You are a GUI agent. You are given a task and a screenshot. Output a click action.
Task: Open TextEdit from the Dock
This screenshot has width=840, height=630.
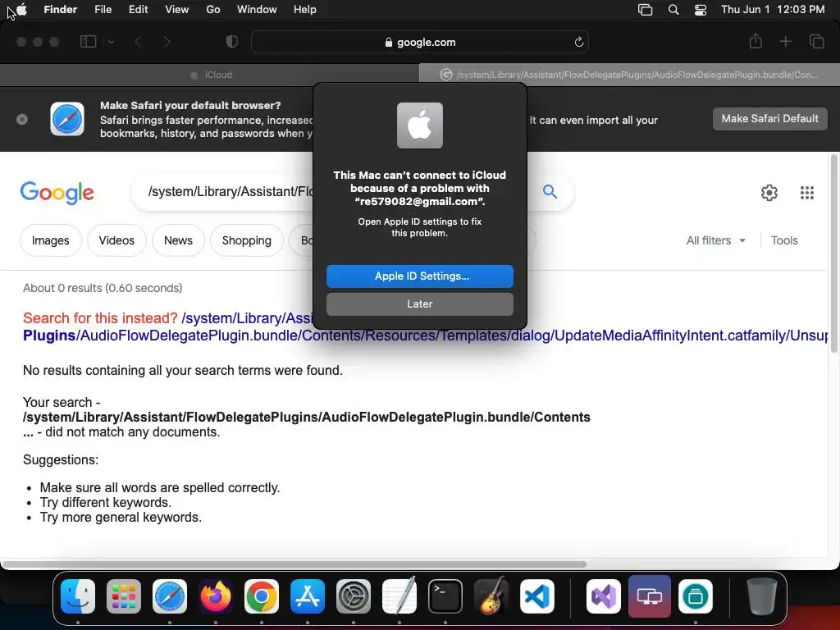click(399, 596)
